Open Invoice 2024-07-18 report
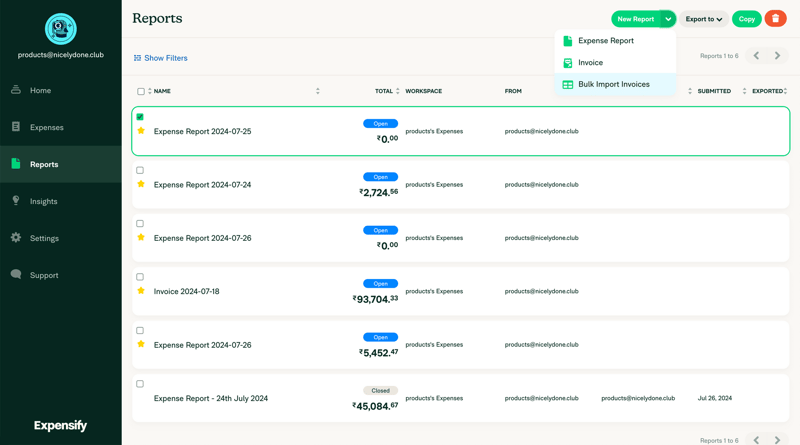Viewport: 800px width, 445px height. pos(187,291)
